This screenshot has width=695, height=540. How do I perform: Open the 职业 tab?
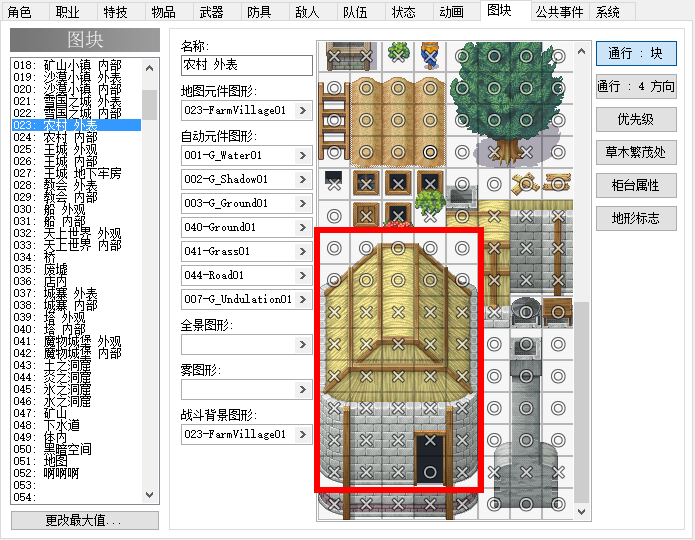coord(68,11)
